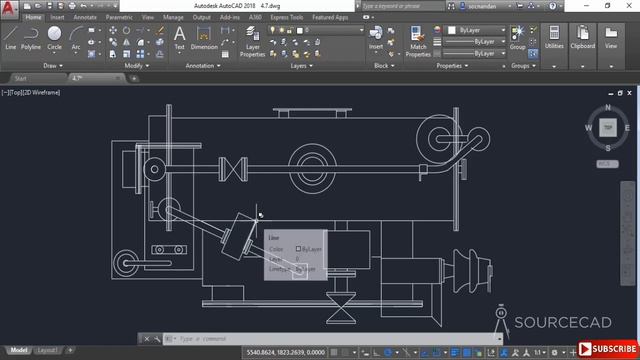Open the Insert ribbon tab
This screenshot has width=640, height=360.
point(57,17)
